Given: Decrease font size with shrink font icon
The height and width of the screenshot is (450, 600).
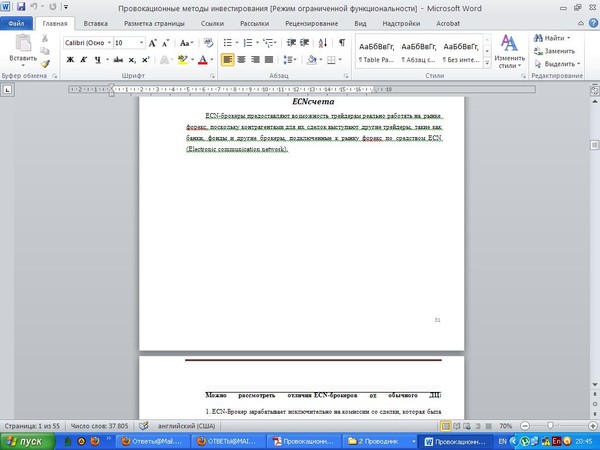Looking at the screenshot, I should (x=165, y=43).
